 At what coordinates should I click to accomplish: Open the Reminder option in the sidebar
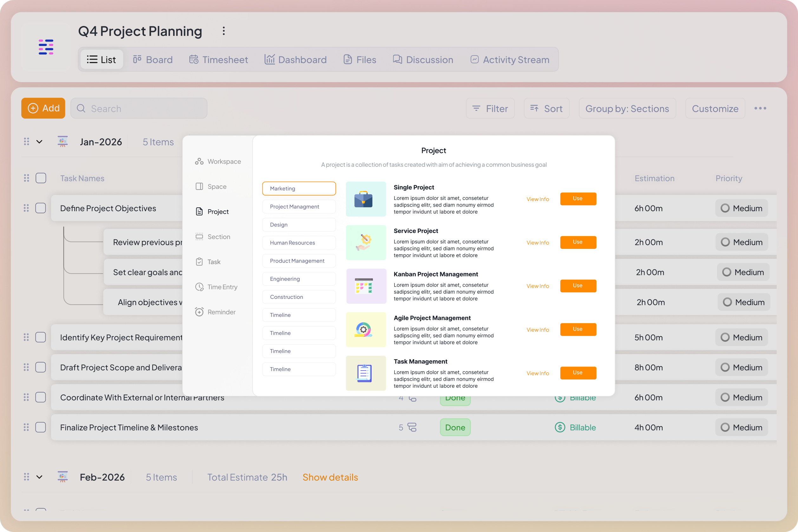199,311
